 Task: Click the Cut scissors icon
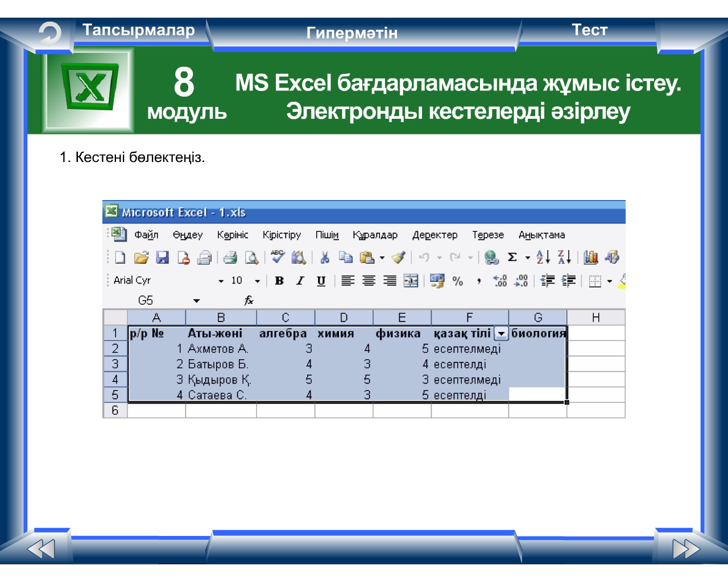(x=325, y=257)
